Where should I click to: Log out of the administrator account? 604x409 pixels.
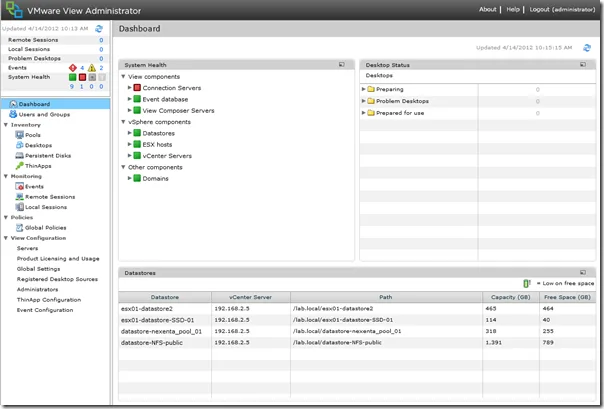pyautogui.click(x=562, y=9)
